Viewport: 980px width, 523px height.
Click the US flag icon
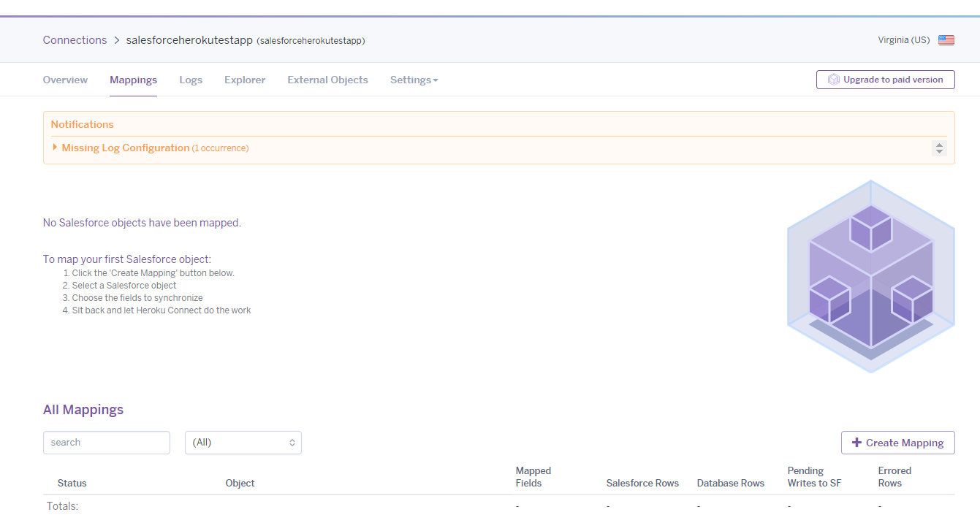[946, 40]
